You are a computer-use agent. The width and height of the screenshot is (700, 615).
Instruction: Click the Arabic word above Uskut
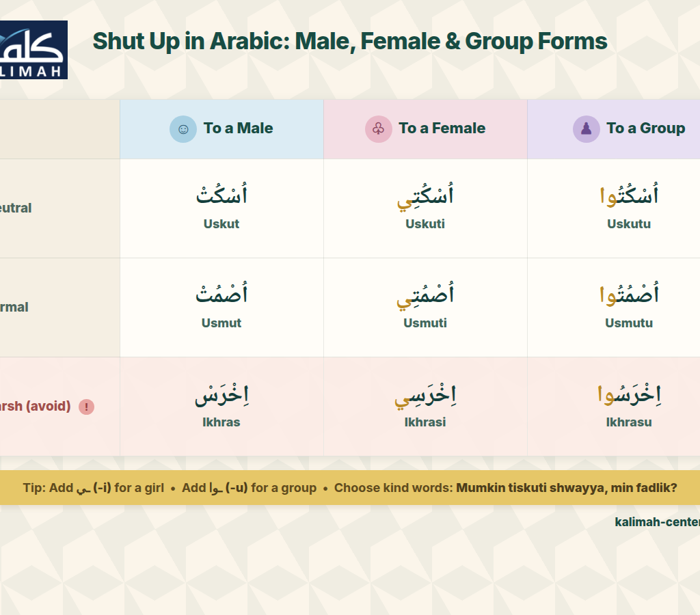point(221,194)
